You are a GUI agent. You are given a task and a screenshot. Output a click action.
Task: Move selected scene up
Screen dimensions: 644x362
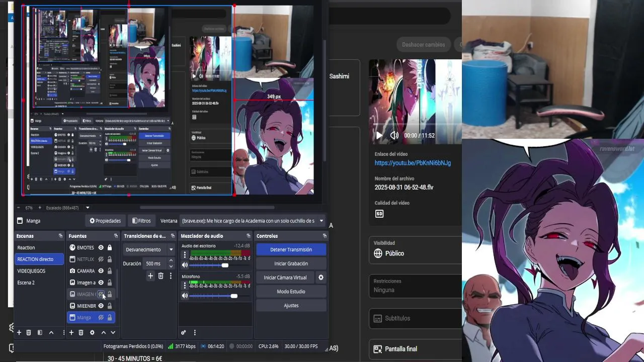pyautogui.click(x=51, y=332)
